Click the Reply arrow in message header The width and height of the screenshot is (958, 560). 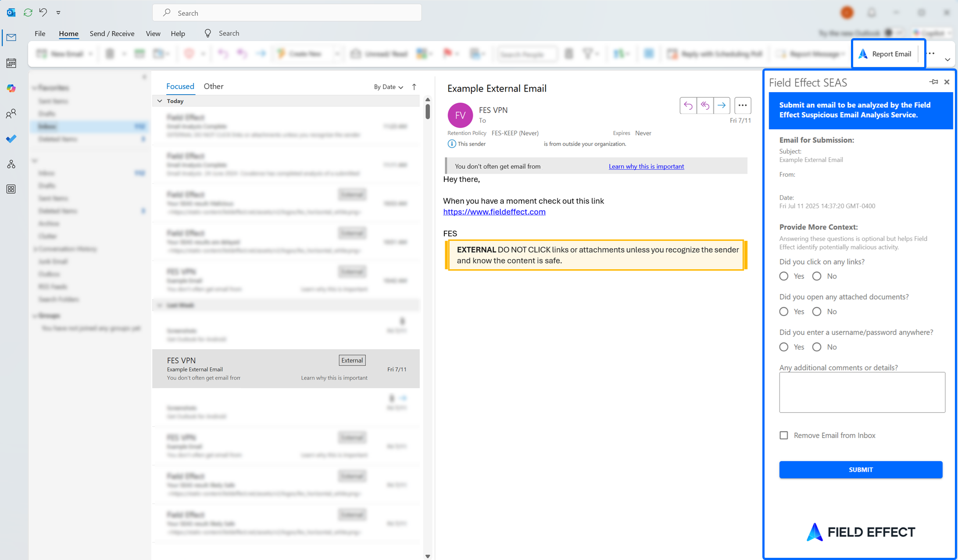(688, 106)
